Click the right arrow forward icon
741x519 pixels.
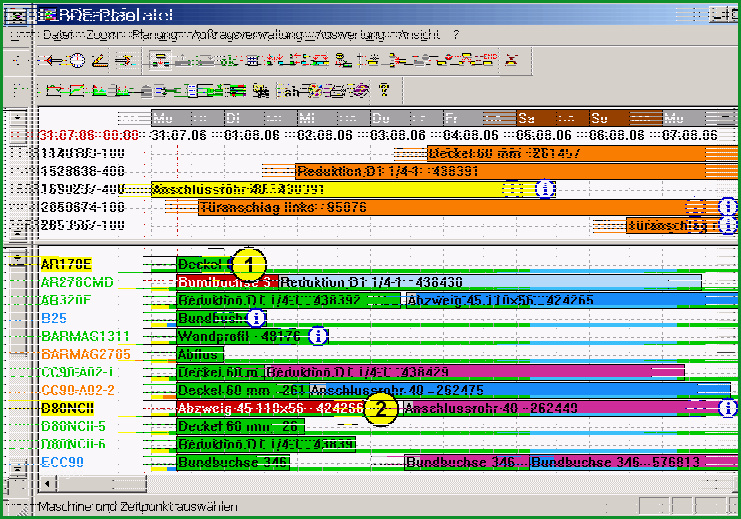[x=125, y=61]
